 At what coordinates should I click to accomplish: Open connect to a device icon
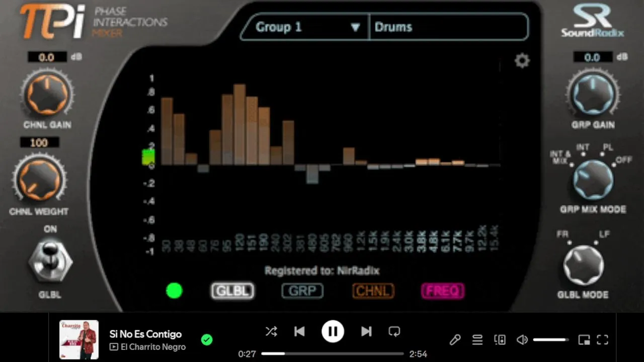(x=500, y=340)
